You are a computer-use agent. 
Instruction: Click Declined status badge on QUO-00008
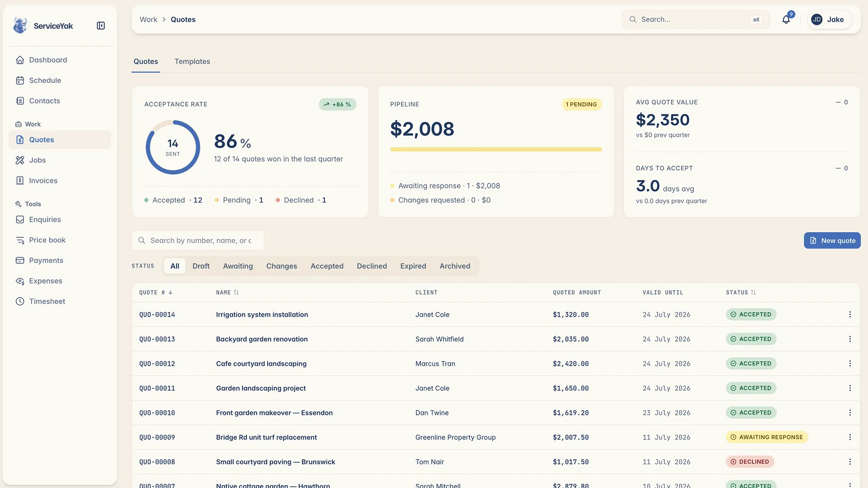coord(750,462)
